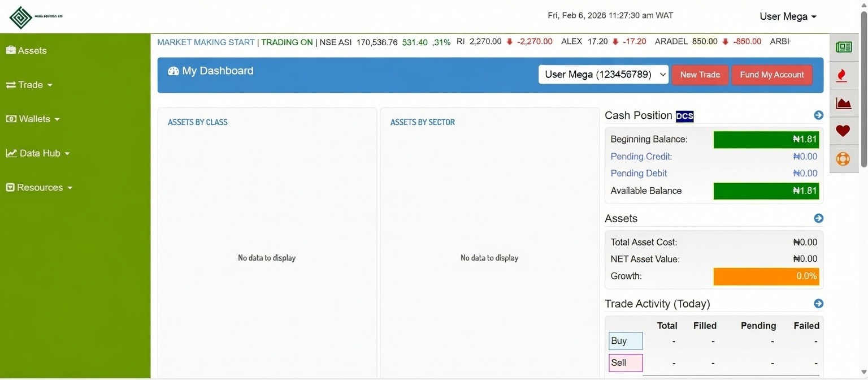The image size is (868, 380).
Task: Click the icon beside Resources menu
Action: pos(10,187)
